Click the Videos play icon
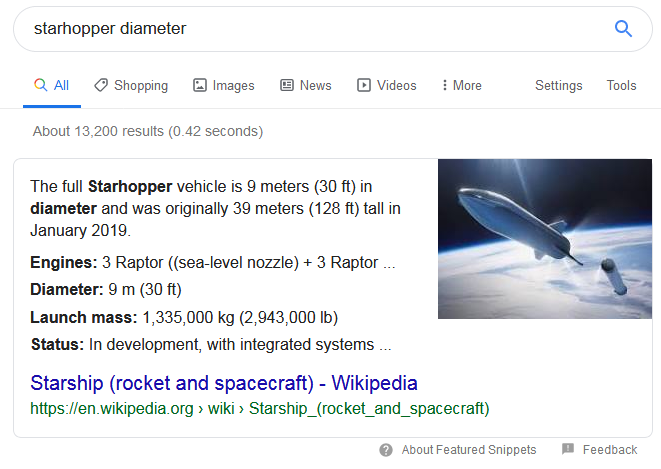 364,85
